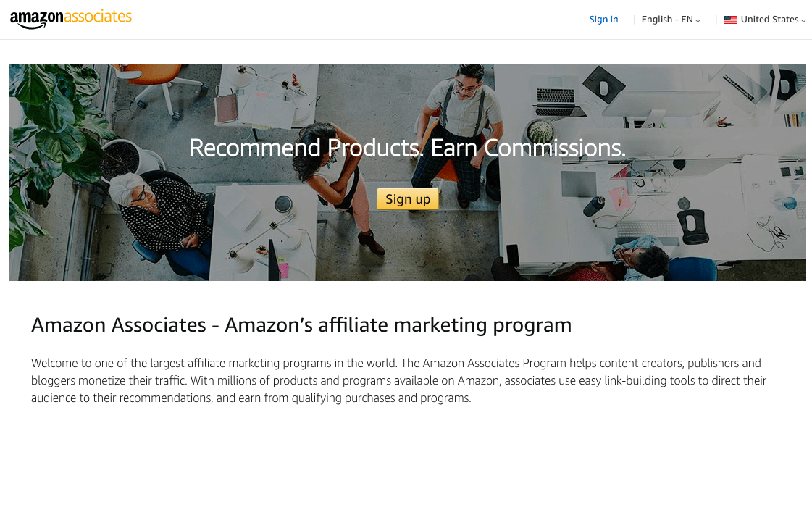
Task: Open the Sign in link
Action: tap(603, 19)
